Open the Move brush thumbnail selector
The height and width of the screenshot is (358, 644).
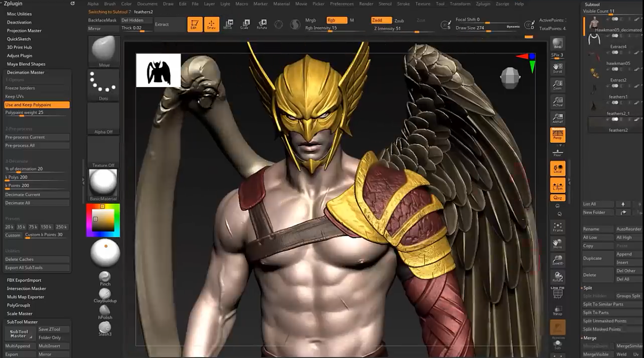pyautogui.click(x=104, y=51)
